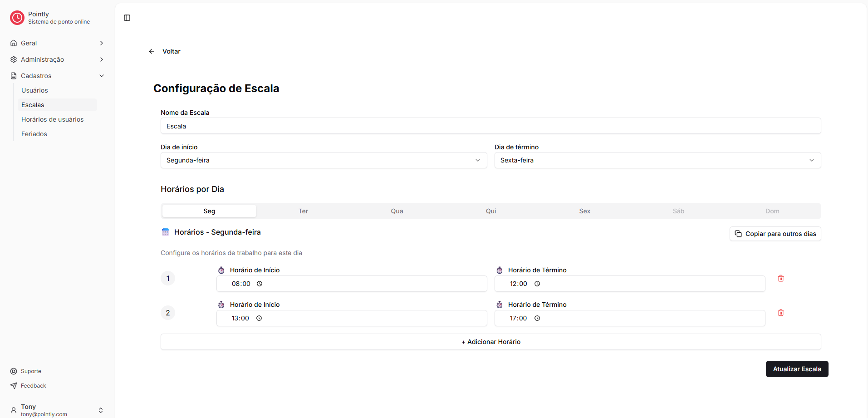The height and width of the screenshot is (418, 868).
Task: Open Feriados from the sidebar menu
Action: [34, 133]
